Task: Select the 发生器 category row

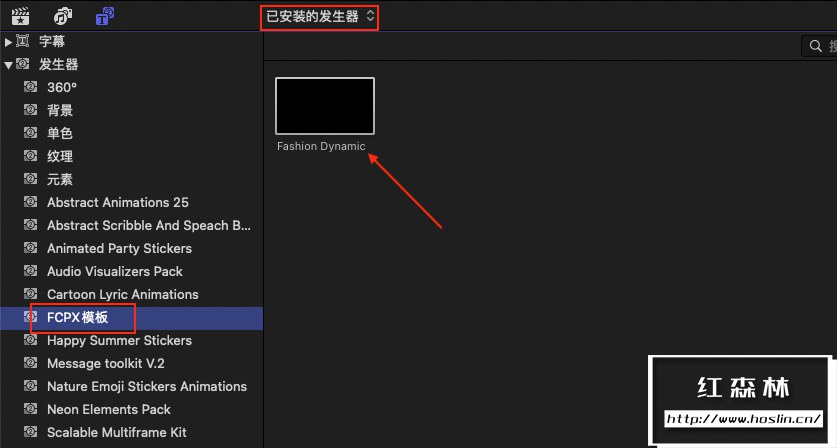Action: pos(131,65)
